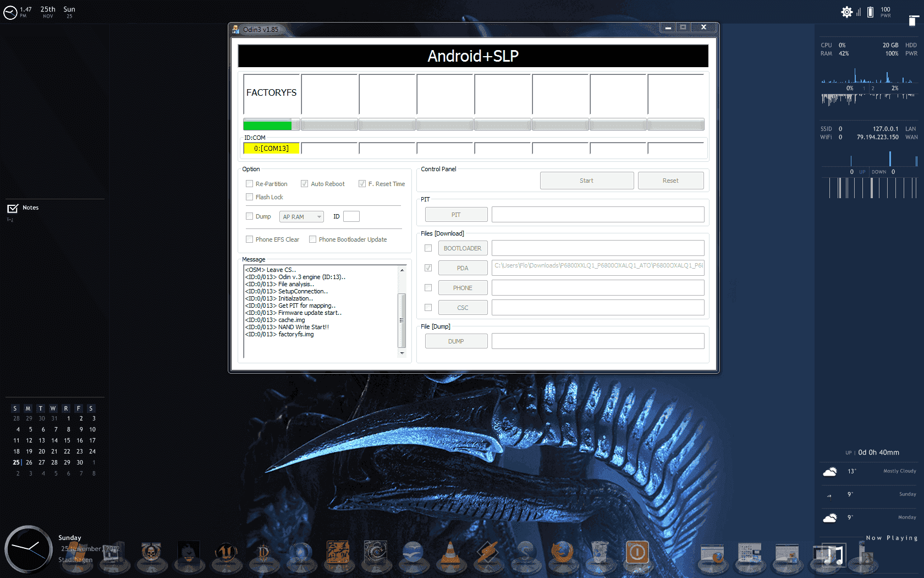This screenshot has height=578, width=924.
Task: Click the analog clock widget
Action: coord(29,549)
